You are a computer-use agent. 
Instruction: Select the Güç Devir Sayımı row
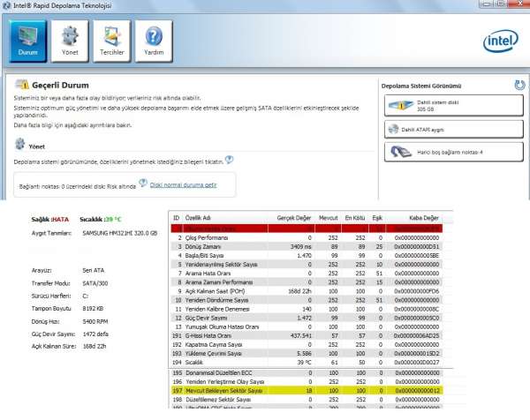click(x=307, y=318)
